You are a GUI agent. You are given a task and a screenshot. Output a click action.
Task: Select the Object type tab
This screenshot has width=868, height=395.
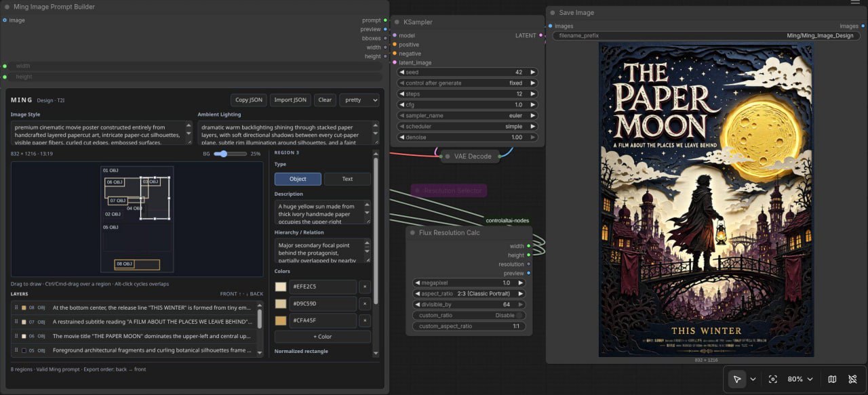298,179
